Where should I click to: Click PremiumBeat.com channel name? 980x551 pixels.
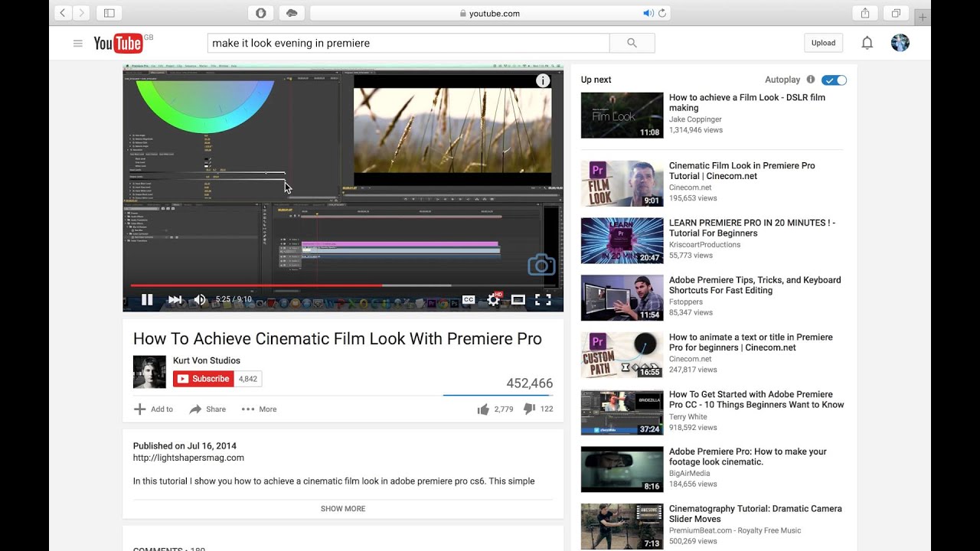tap(735, 530)
